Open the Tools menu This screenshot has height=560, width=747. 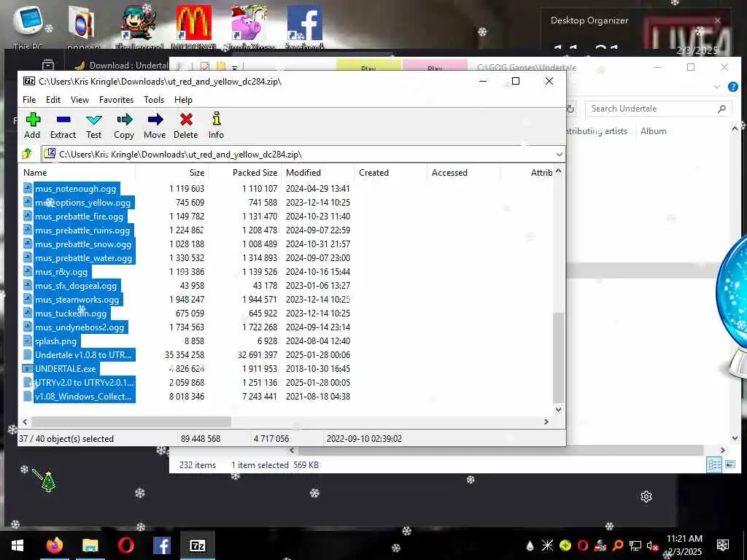154,99
